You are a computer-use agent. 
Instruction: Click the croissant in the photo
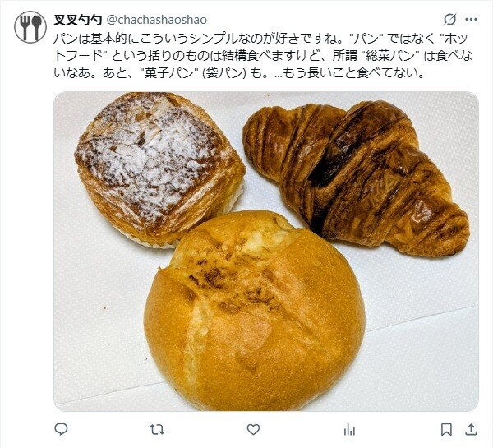point(355,176)
